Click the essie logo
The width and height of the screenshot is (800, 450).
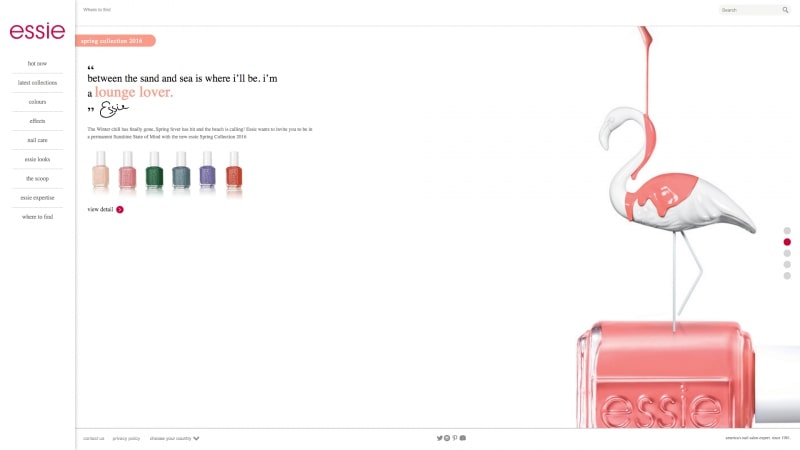pyautogui.click(x=37, y=31)
